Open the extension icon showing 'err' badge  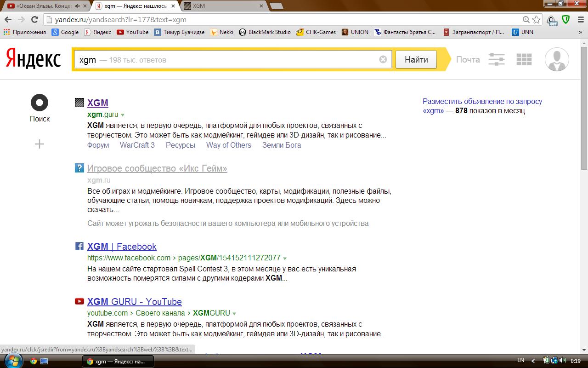click(x=552, y=20)
